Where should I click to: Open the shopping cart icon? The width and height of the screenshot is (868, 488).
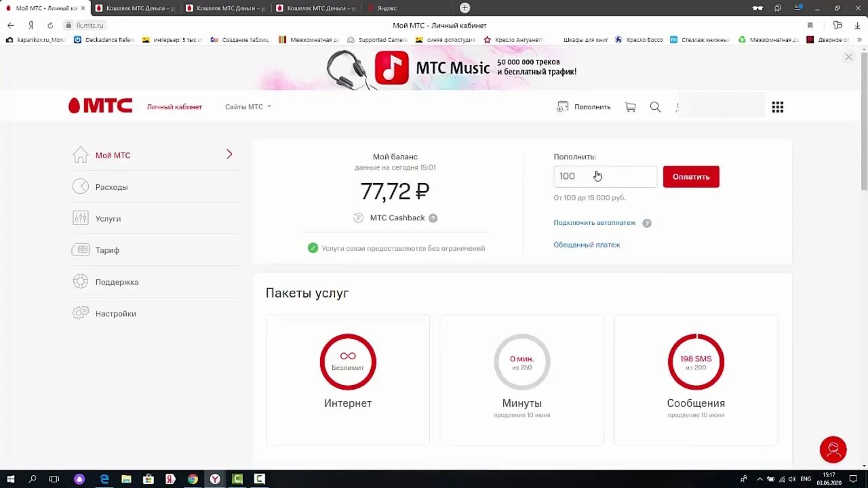(631, 107)
